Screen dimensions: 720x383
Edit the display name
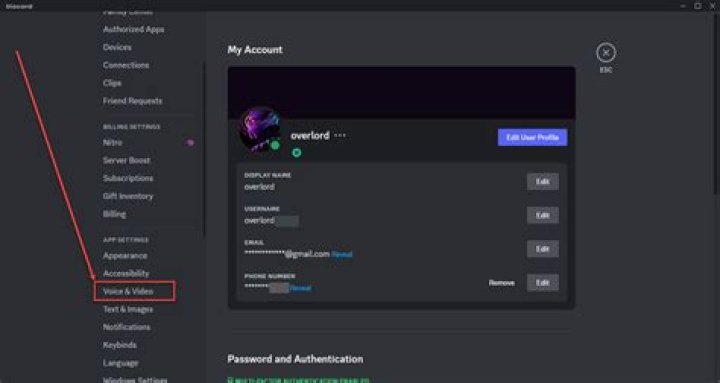pyautogui.click(x=542, y=181)
